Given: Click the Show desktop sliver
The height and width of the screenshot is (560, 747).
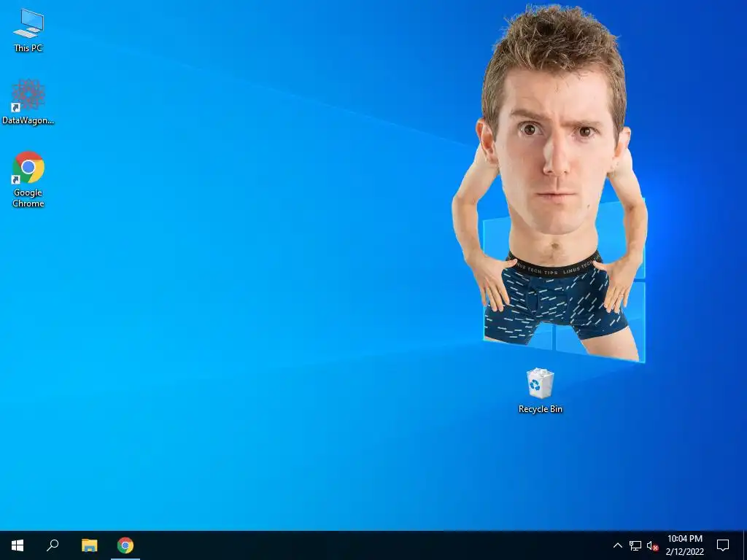Looking at the screenshot, I should coord(745,545).
